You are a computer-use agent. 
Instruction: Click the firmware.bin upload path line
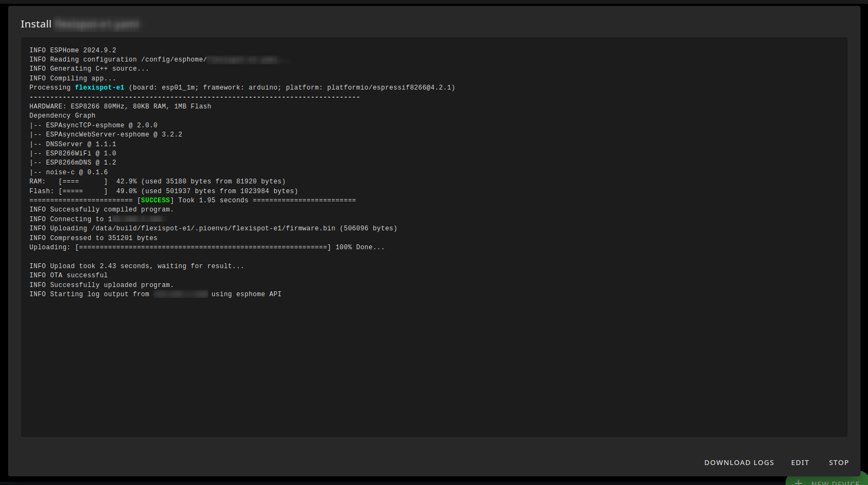pyautogui.click(x=213, y=229)
